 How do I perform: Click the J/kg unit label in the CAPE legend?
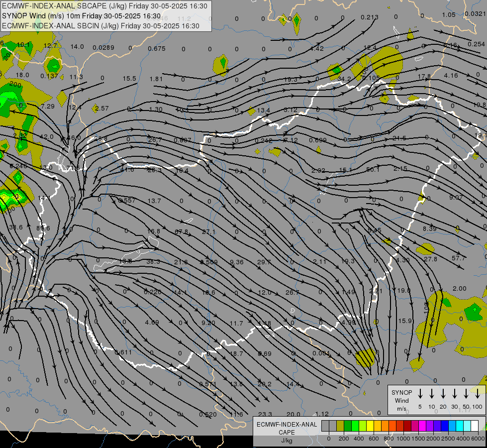287,441
